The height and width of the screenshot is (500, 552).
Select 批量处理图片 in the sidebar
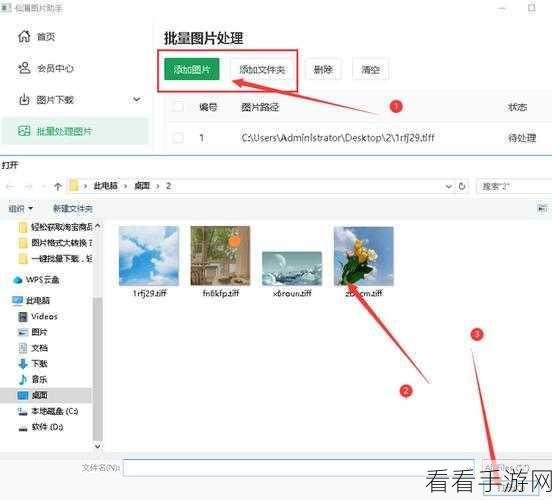75,131
